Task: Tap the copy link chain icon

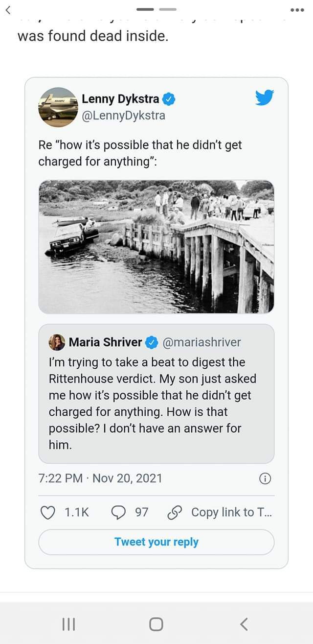Action: 175,512
